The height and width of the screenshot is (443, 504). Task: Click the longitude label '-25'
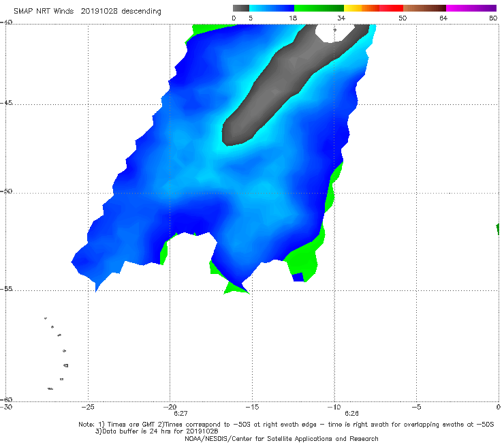click(x=88, y=407)
